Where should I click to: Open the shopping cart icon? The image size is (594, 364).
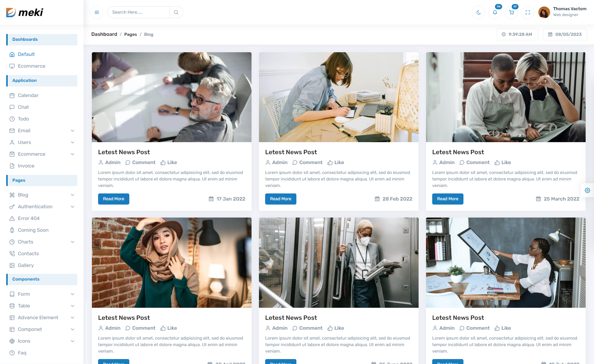coord(511,12)
